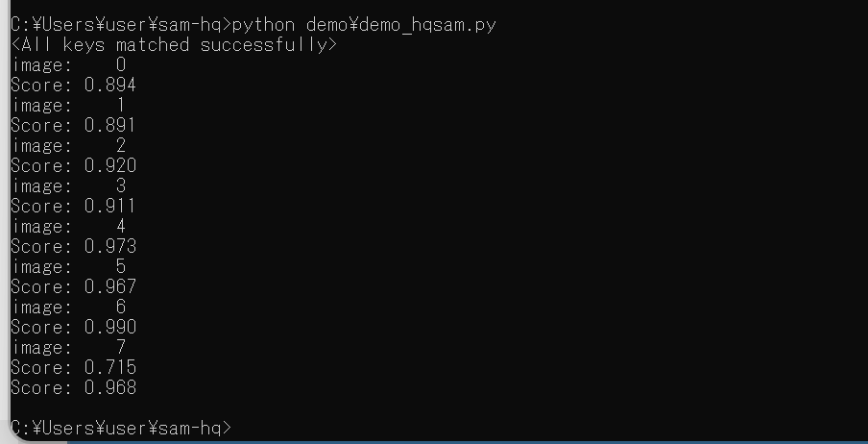Click the Score 0.920 line
This screenshot has width=868, height=444.
click(x=74, y=165)
